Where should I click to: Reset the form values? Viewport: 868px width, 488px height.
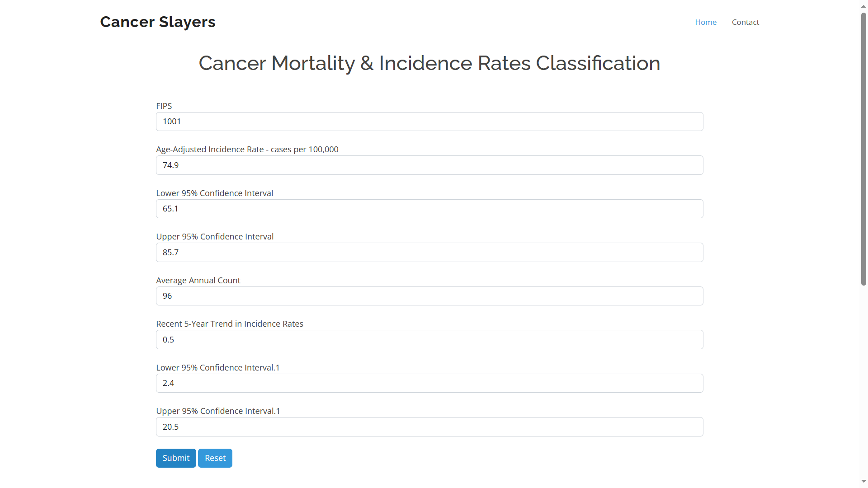pos(215,458)
